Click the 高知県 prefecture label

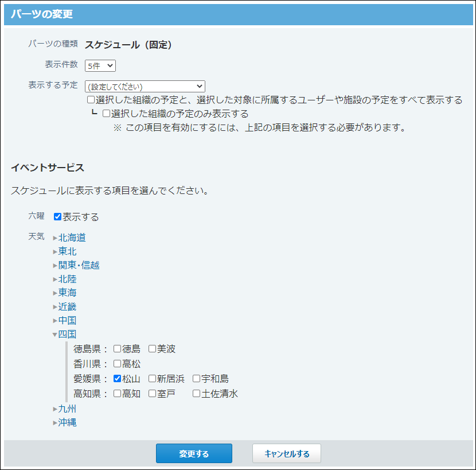(87, 394)
